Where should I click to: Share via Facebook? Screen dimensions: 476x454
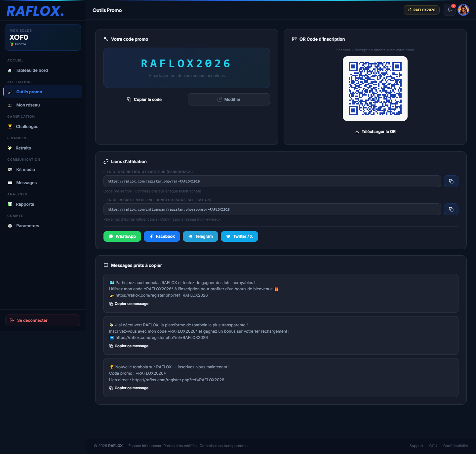point(162,236)
